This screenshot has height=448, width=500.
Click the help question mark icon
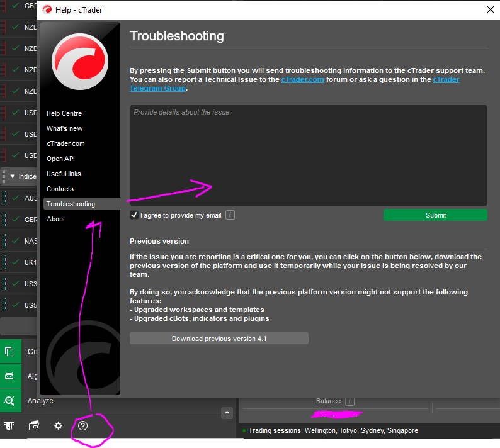click(83, 426)
